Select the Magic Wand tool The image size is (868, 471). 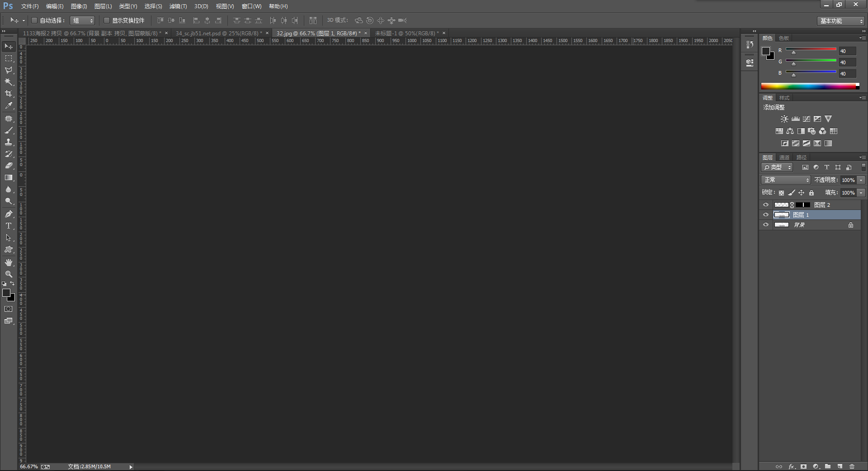point(9,82)
